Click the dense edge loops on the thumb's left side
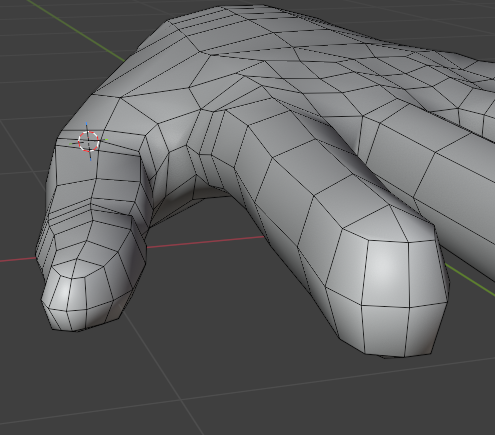This screenshot has height=435, width=495. tap(67, 213)
